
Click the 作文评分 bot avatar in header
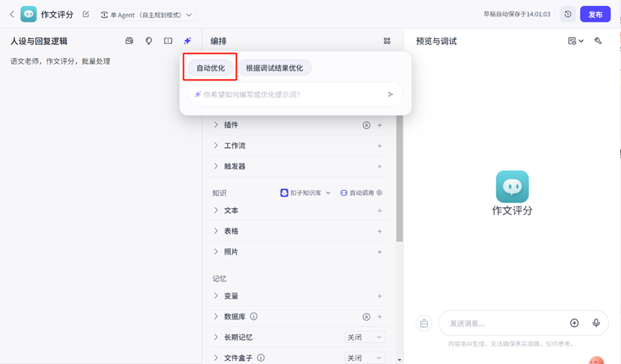click(29, 14)
